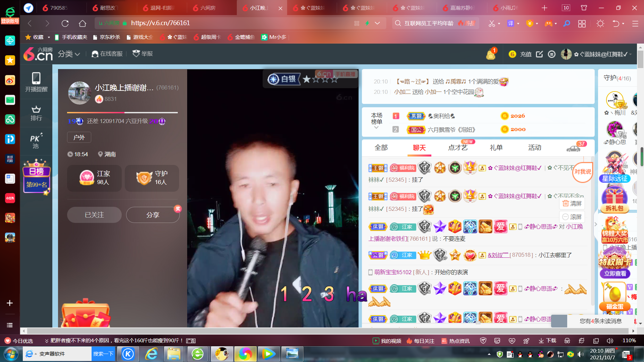Viewport: 644px width, 362px height.
Task: Open the message bubble icon in header
Action: click(552, 54)
